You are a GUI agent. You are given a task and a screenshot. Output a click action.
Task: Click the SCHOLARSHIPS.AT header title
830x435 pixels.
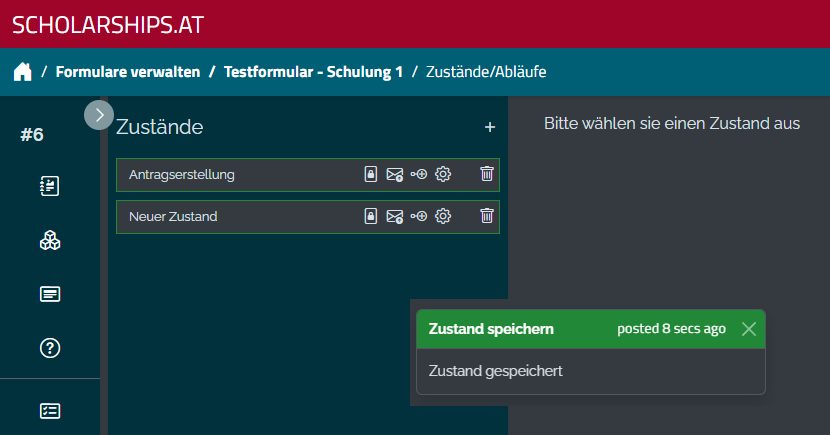click(108, 25)
